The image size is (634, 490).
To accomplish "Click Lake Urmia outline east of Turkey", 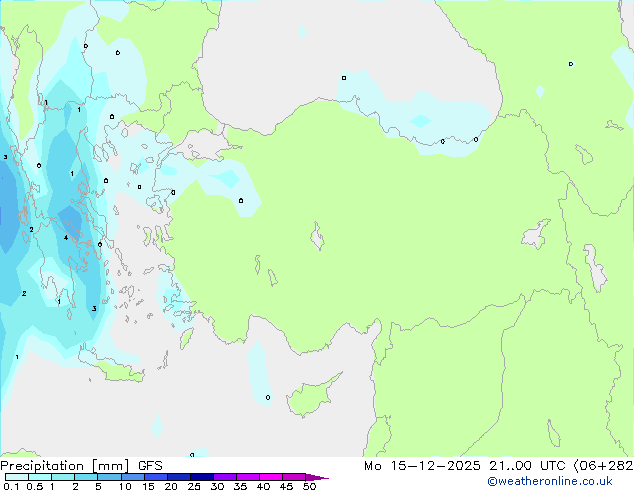I will [595, 268].
